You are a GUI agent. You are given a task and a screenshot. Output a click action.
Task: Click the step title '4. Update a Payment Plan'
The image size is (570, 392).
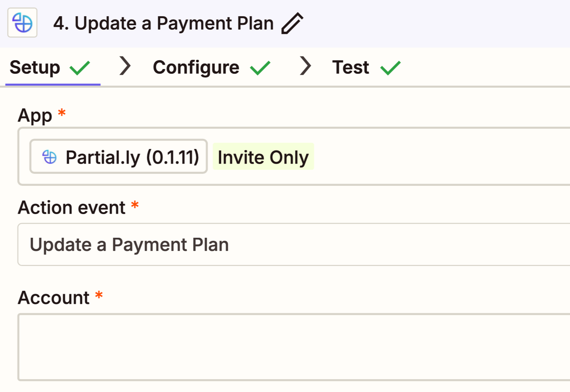click(x=163, y=23)
